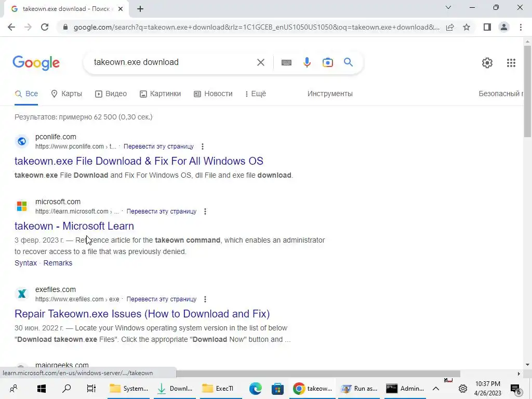This screenshot has width=532, height=399.
Task: Click the vertical scrollbar thumb
Action: coord(527,91)
